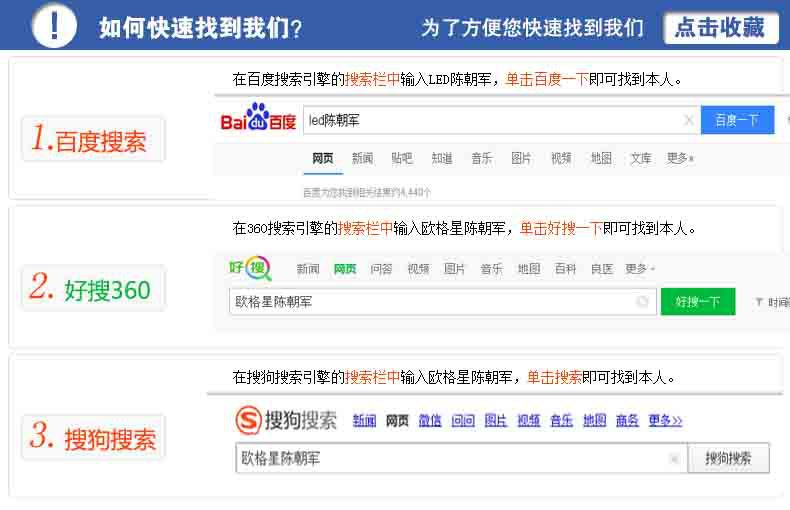The height and width of the screenshot is (510, 790).
Task: Click the Baidu result count text line
Action: click(367, 192)
